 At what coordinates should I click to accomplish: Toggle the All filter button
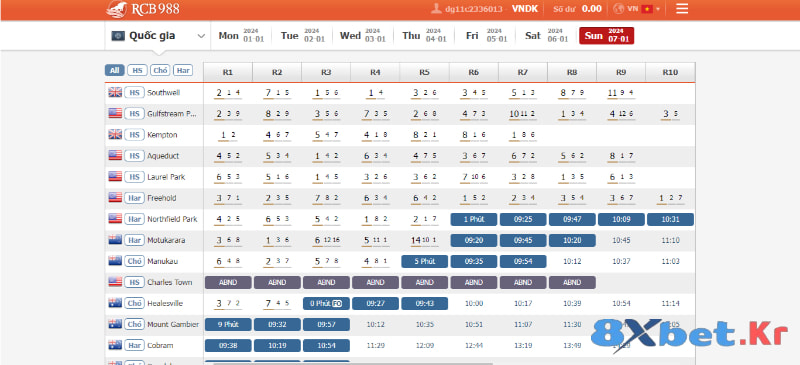pos(115,70)
